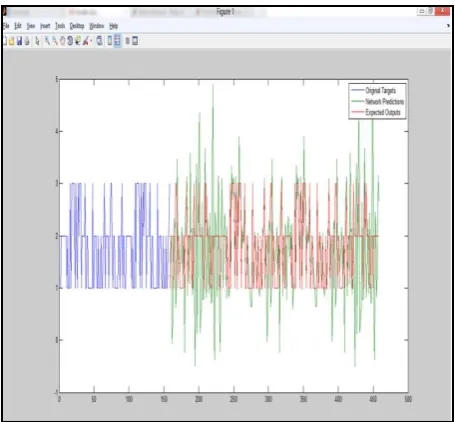Viewport: 455px width, 422px height.
Task: Restore down the Figure 1 window
Action: (430, 11)
